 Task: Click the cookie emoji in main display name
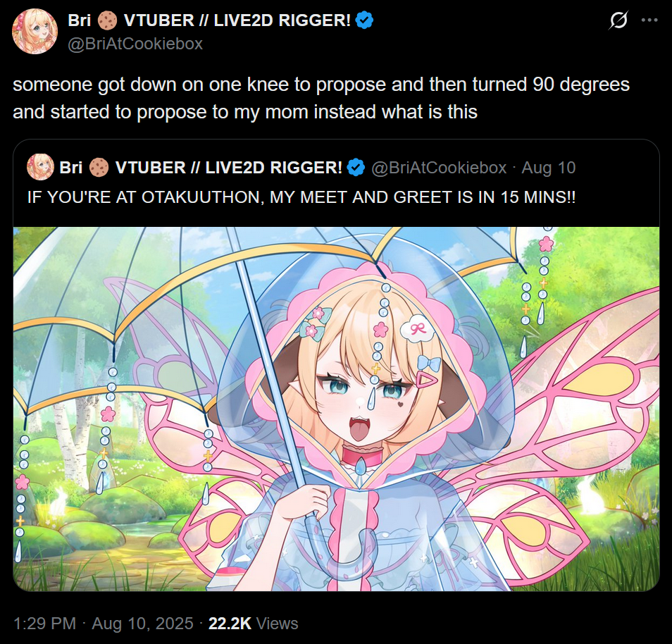(x=107, y=20)
